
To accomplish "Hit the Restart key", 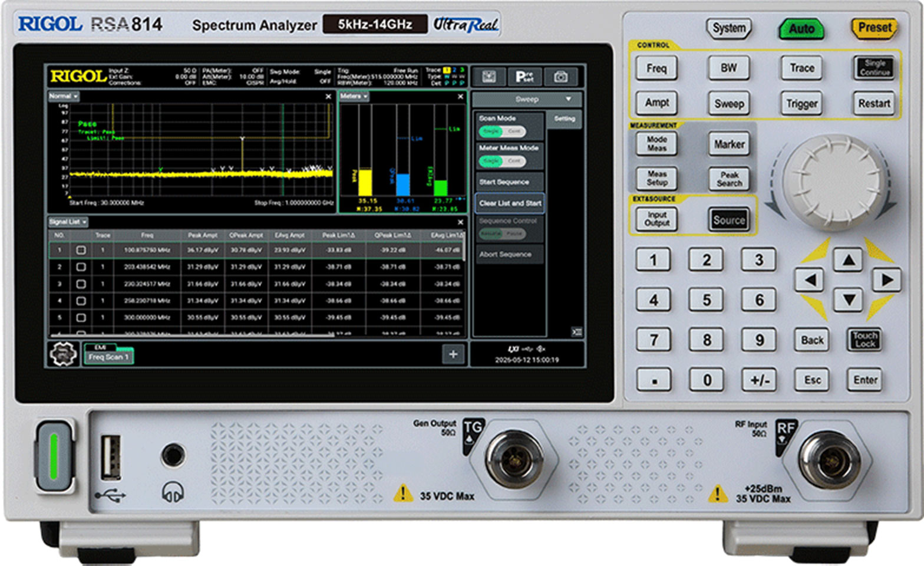I will tap(874, 103).
